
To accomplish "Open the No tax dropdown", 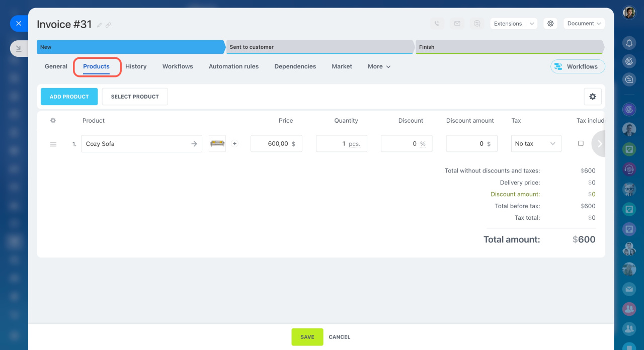I will tap(536, 144).
